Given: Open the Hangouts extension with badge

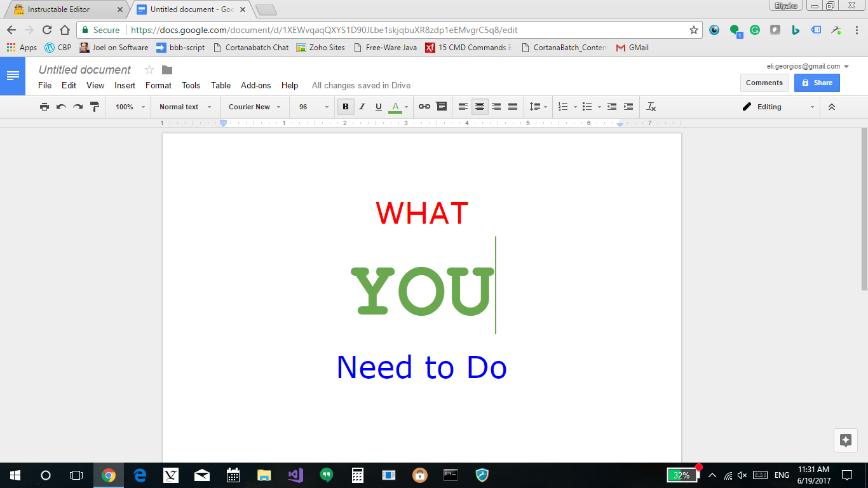Looking at the screenshot, I should pyautogui.click(x=735, y=30).
